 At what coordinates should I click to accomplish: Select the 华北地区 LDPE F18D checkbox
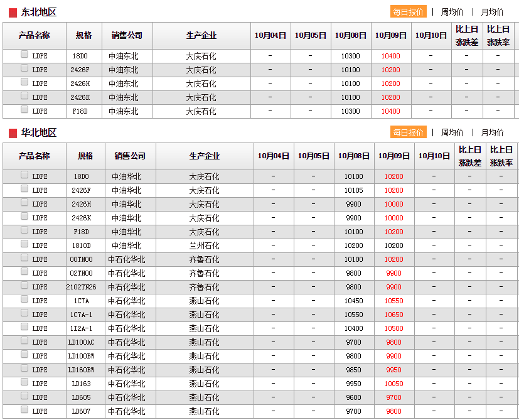[x=24, y=230]
